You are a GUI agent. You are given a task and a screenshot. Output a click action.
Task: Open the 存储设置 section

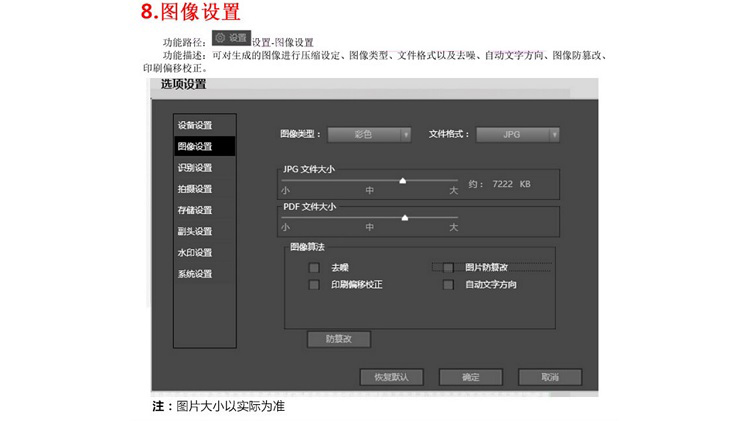(205, 210)
